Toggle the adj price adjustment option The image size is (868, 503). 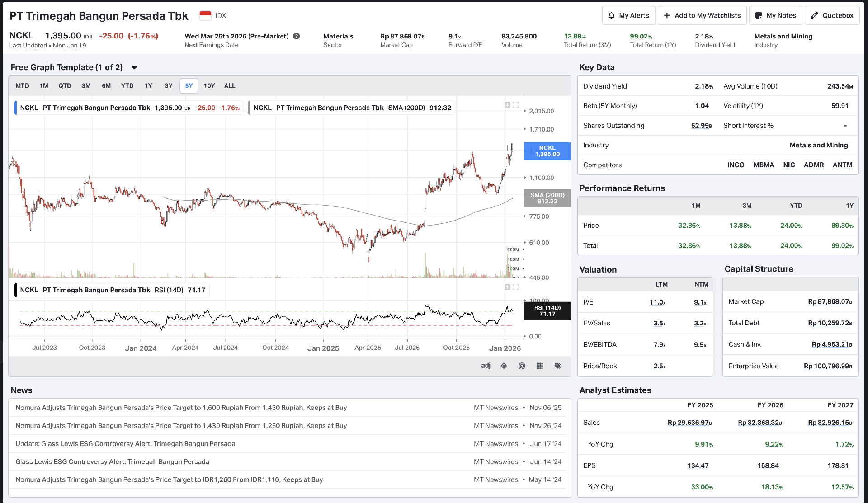(x=486, y=366)
